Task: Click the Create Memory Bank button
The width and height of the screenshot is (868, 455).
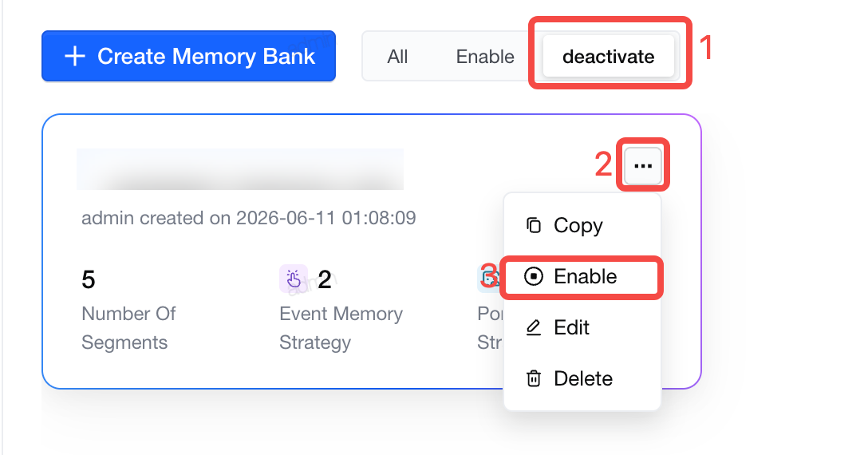Action: 188,56
